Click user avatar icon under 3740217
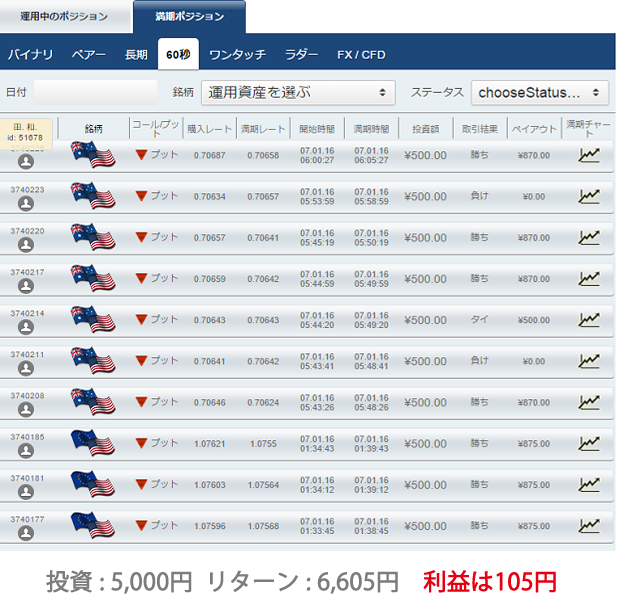Image resolution: width=620 pixels, height=600 pixels. [26, 286]
